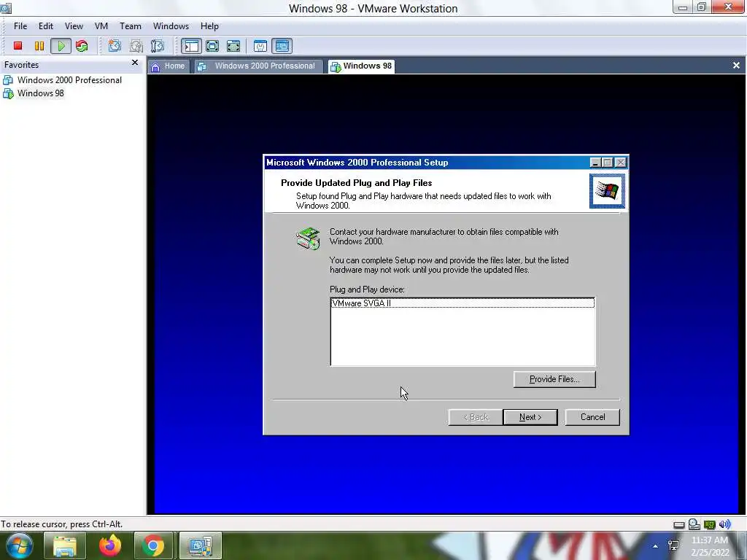
Task: Click the green Power On play icon
Action: point(61,46)
